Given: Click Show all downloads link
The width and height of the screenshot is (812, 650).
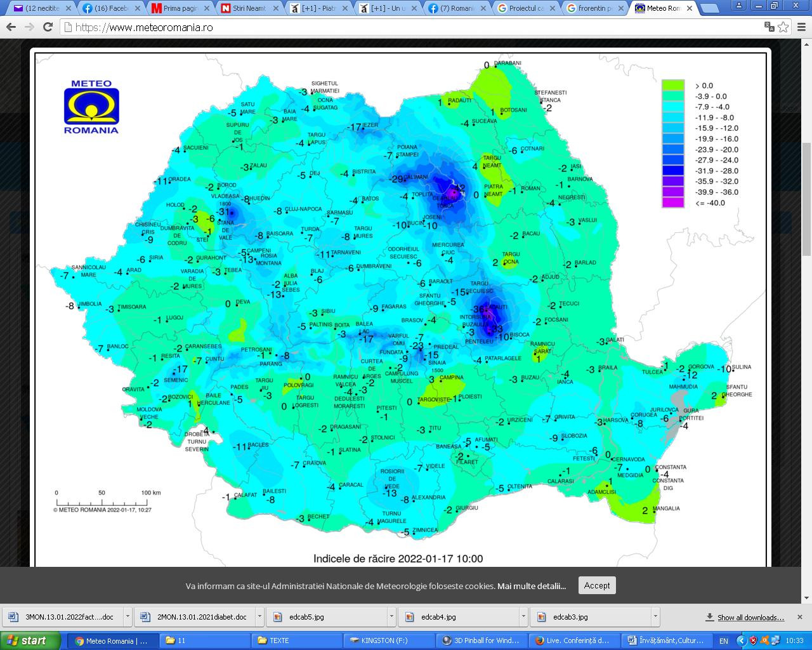Looking at the screenshot, I should 750,617.
